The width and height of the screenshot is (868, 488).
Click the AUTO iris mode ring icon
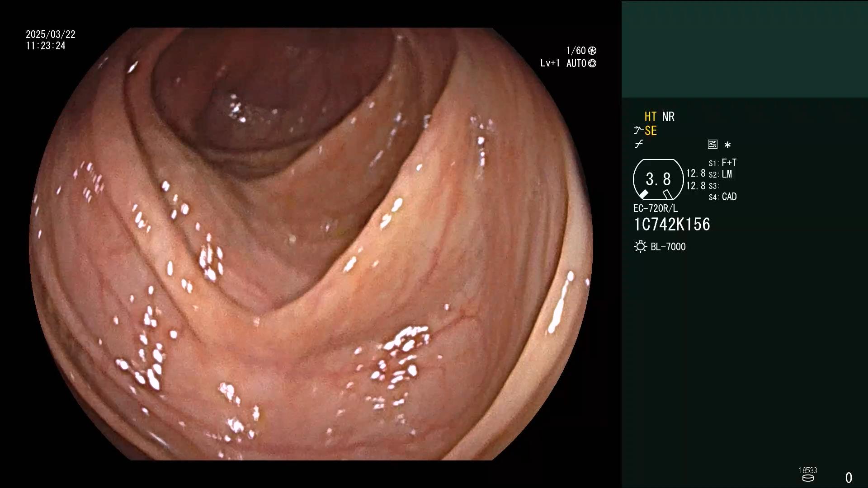coord(592,63)
